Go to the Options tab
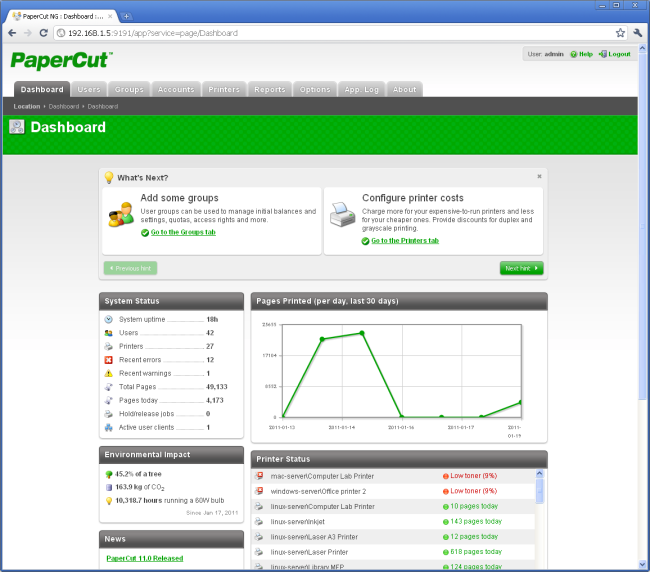The width and height of the screenshot is (650, 572). coord(315,90)
